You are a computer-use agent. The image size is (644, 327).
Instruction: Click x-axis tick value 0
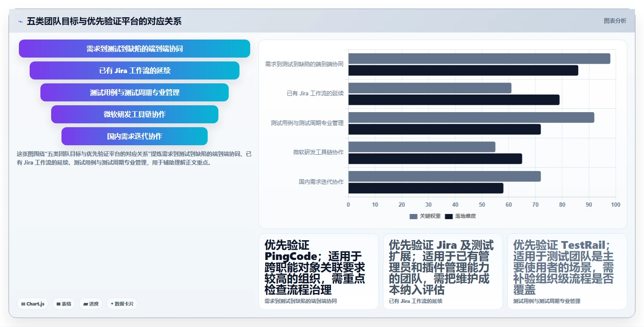pyautogui.click(x=348, y=205)
